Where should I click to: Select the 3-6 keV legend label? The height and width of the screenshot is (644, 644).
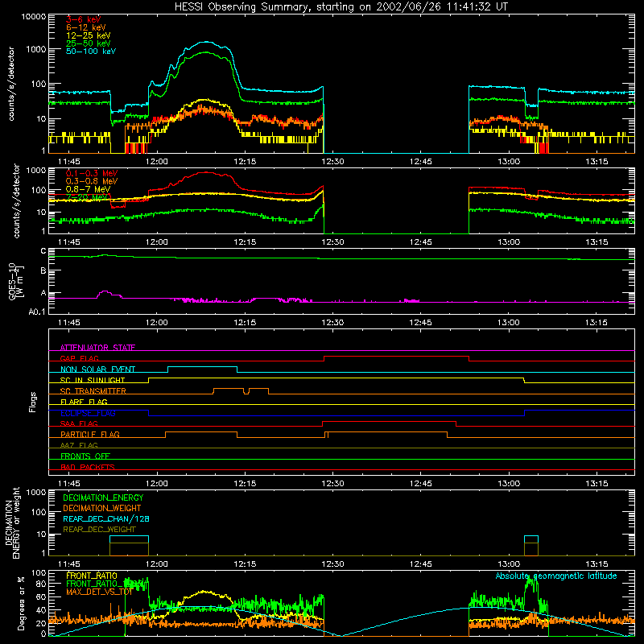83,19
